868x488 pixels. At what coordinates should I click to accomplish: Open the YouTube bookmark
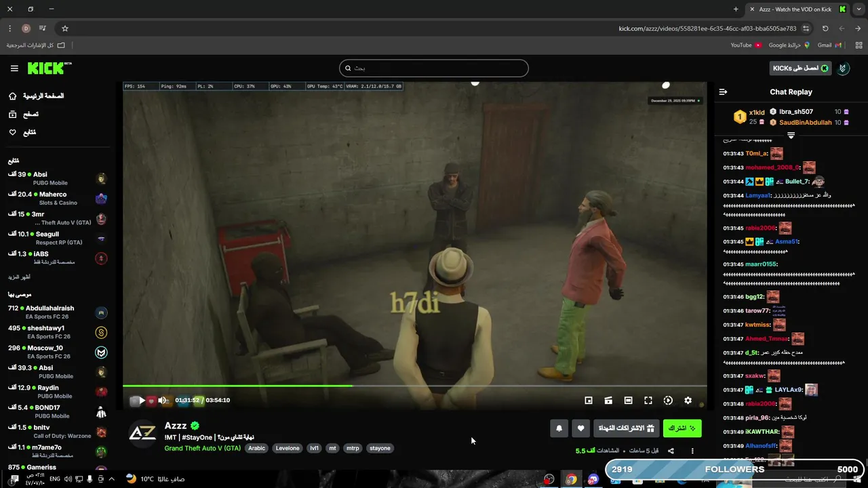746,45
